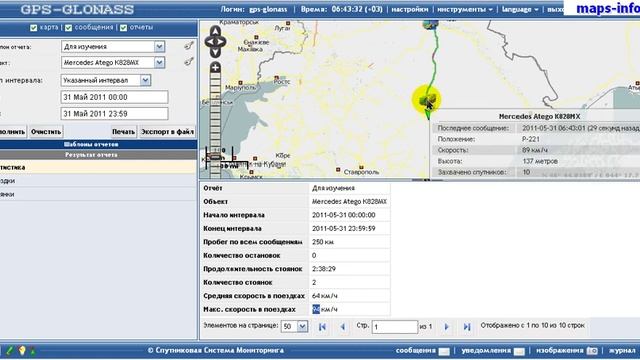Click the 'Количество остановок' row label
The height and width of the screenshot is (360, 640).
242,256
